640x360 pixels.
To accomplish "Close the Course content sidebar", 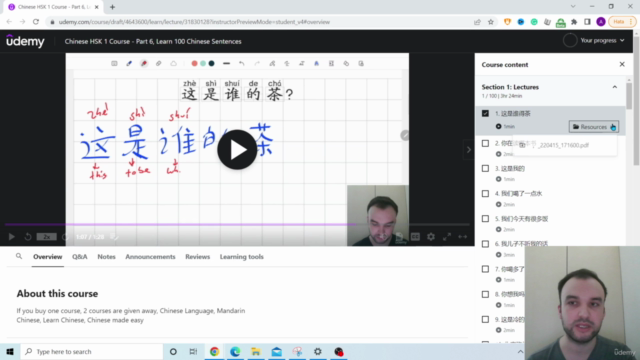I will [x=622, y=64].
